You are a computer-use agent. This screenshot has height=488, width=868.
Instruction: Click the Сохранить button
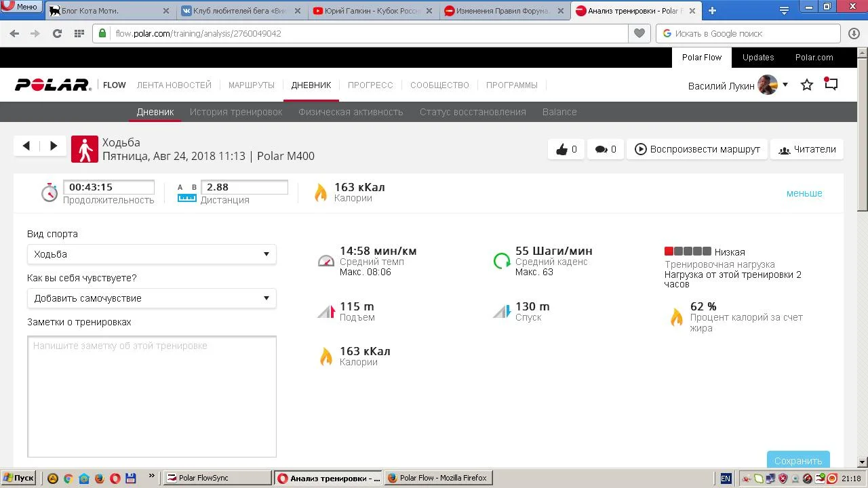[797, 460]
